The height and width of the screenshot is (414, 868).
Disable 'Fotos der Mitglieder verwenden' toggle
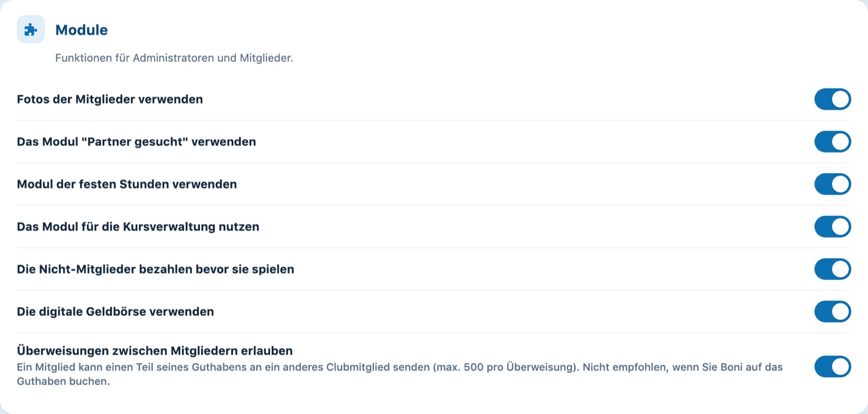[x=832, y=99]
